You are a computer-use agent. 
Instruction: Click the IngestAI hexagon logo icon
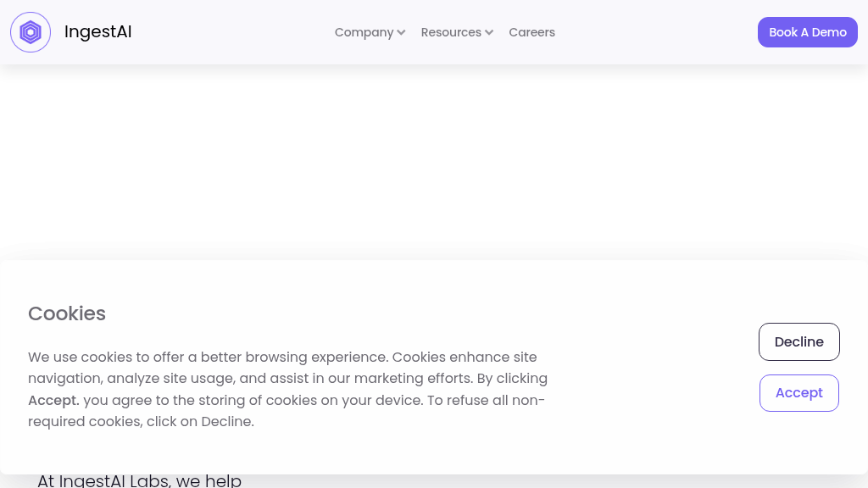(x=31, y=32)
